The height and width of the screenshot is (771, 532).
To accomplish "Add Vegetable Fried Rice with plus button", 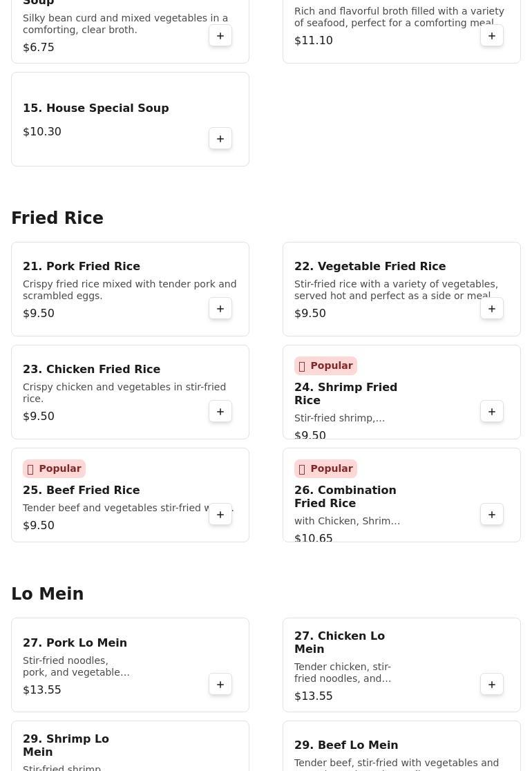I will pyautogui.click(x=492, y=309).
